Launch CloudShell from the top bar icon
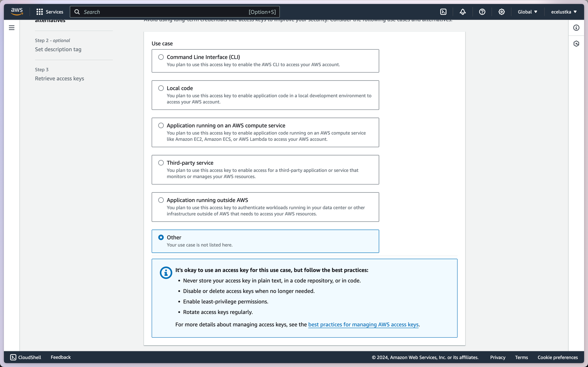 [x=443, y=12]
